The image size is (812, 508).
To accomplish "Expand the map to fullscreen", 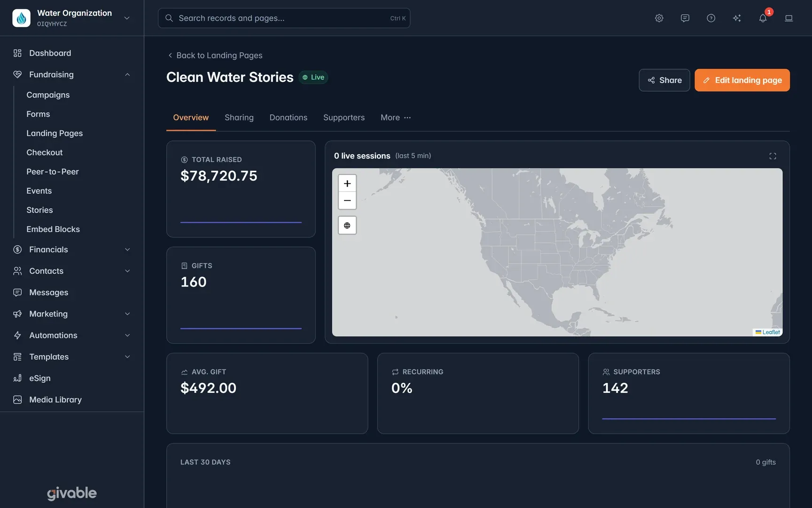I will click(773, 156).
